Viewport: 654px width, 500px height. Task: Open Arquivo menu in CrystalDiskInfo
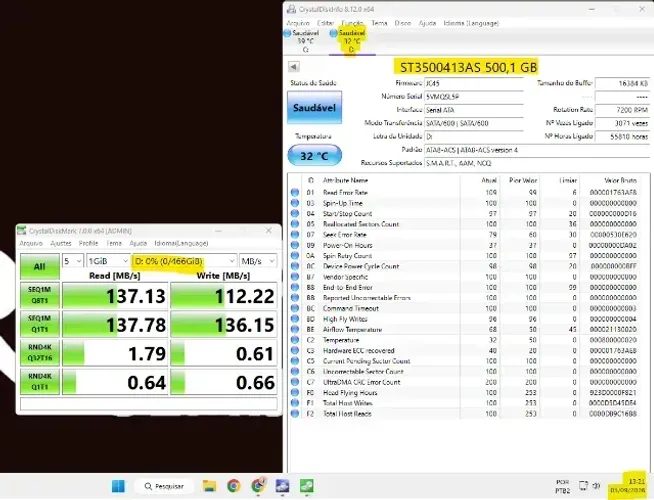click(x=298, y=23)
